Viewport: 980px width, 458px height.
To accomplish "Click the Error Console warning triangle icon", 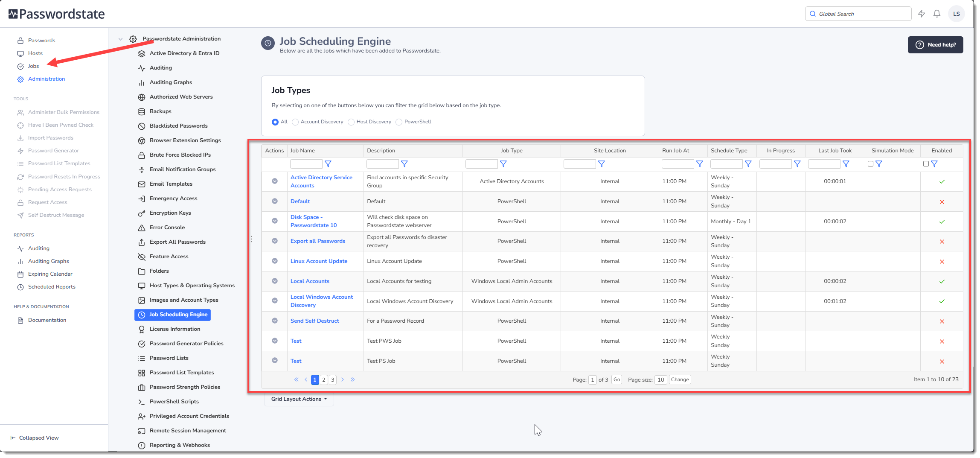I will tap(142, 228).
